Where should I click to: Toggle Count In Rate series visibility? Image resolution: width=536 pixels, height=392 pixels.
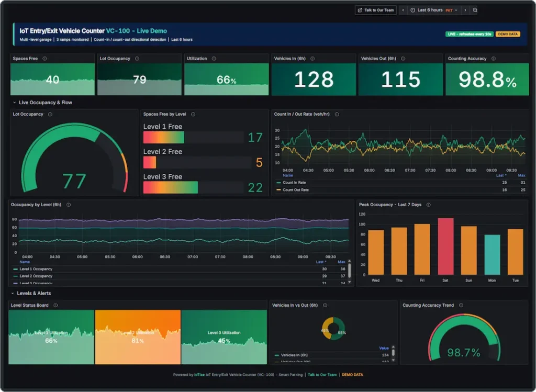tap(294, 183)
